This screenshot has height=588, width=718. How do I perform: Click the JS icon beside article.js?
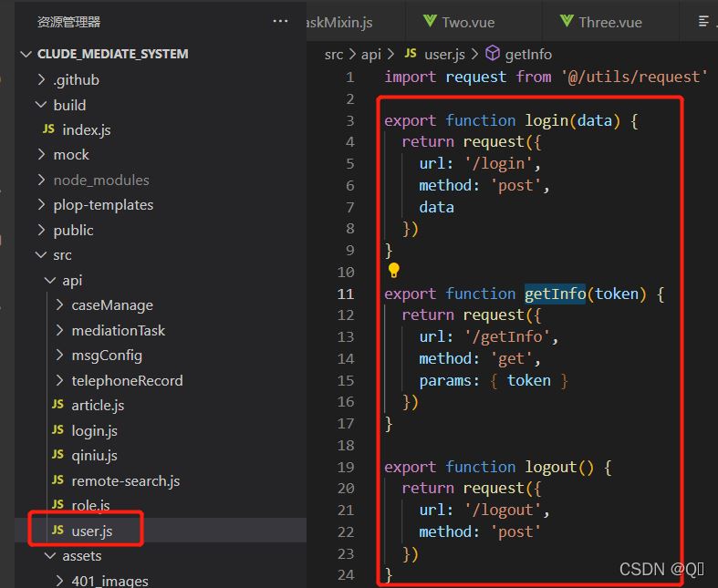pos(57,405)
